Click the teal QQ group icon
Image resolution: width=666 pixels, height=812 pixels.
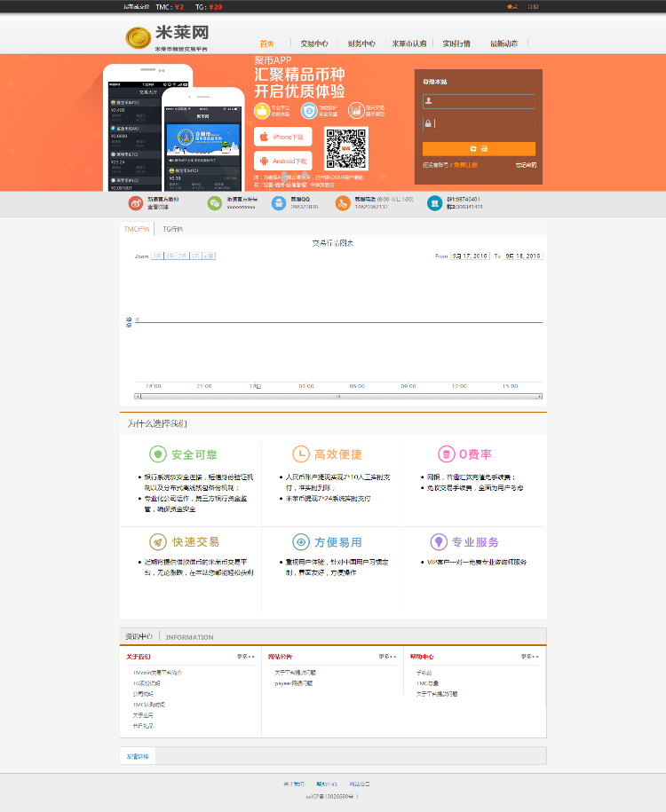click(x=434, y=203)
